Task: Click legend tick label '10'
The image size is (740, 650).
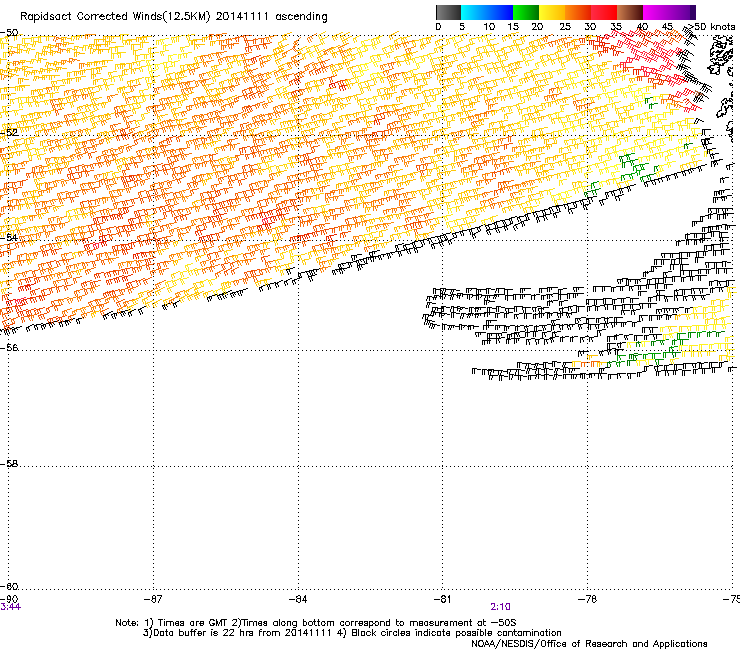Action: point(489,27)
